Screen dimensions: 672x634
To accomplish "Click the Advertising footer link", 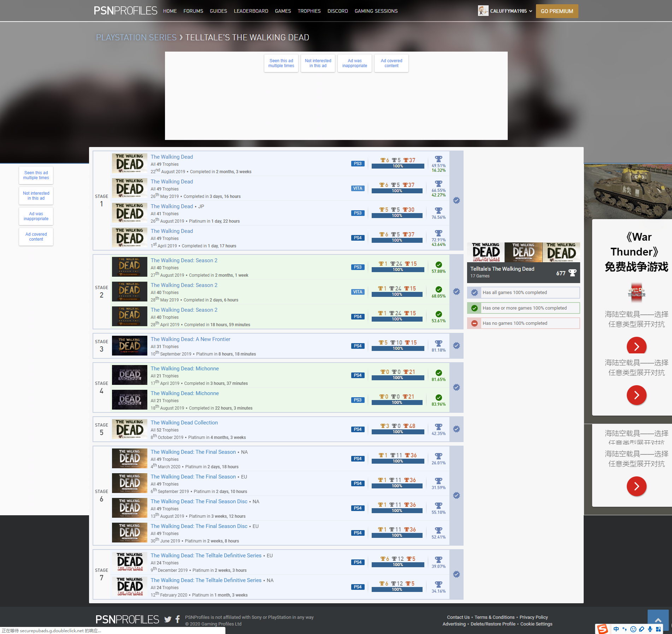I will pyautogui.click(x=454, y=624).
